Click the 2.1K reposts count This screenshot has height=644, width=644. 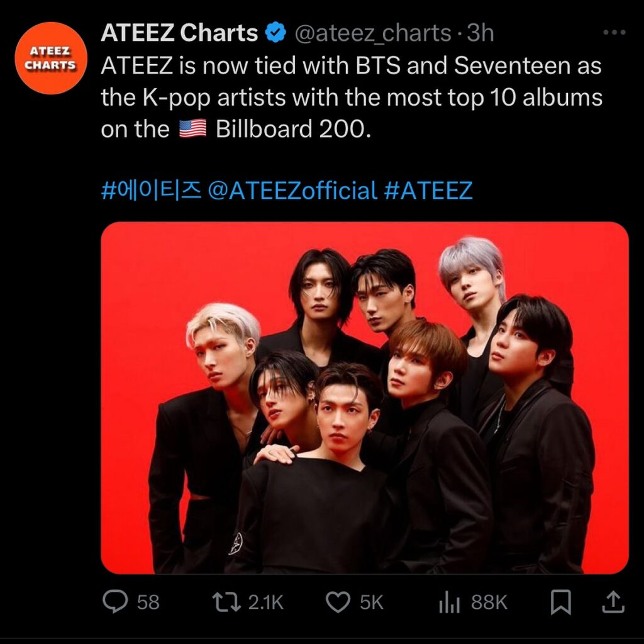click(x=265, y=602)
